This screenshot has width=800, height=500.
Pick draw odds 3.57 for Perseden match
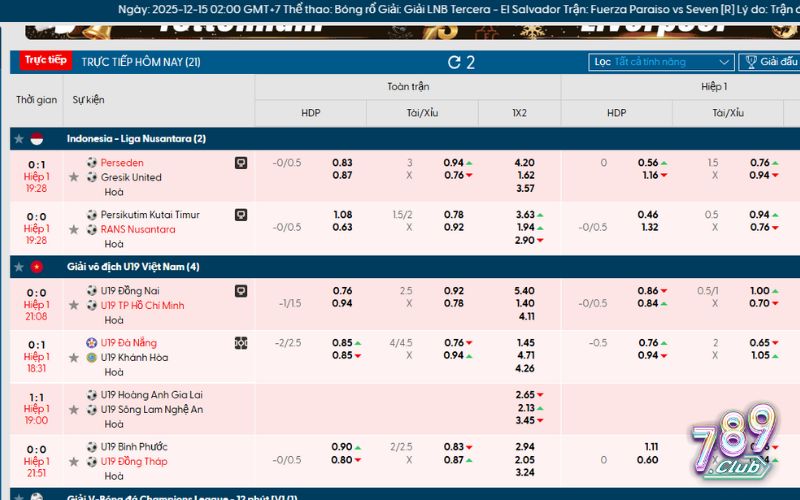click(x=525, y=188)
